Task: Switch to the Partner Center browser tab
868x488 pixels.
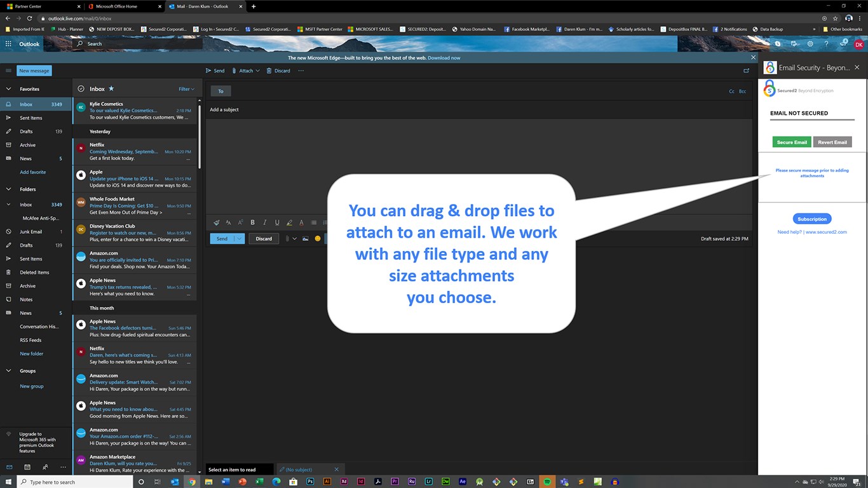Action: pyautogui.click(x=42, y=6)
